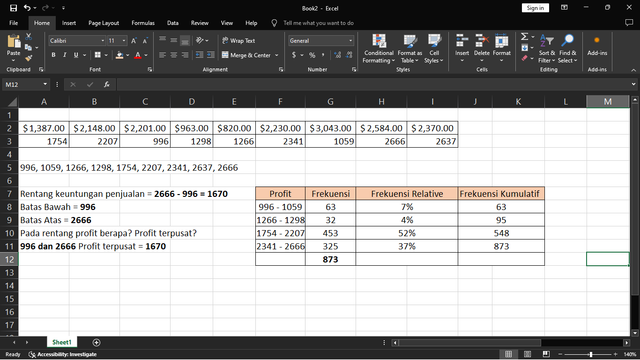This screenshot has width=640, height=360.
Task: Add a new sheet with plus icon
Action: 96,342
